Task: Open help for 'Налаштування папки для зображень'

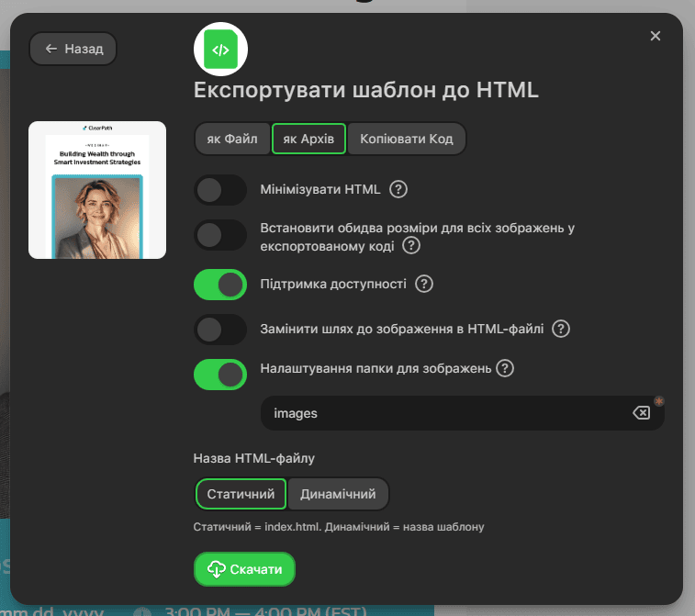Action: (x=505, y=368)
